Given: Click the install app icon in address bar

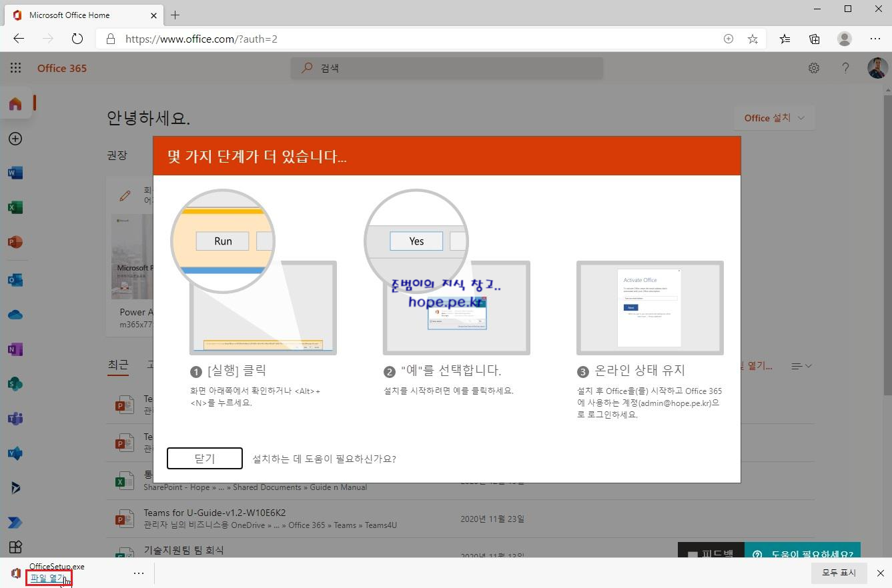Looking at the screenshot, I should pyautogui.click(x=729, y=39).
